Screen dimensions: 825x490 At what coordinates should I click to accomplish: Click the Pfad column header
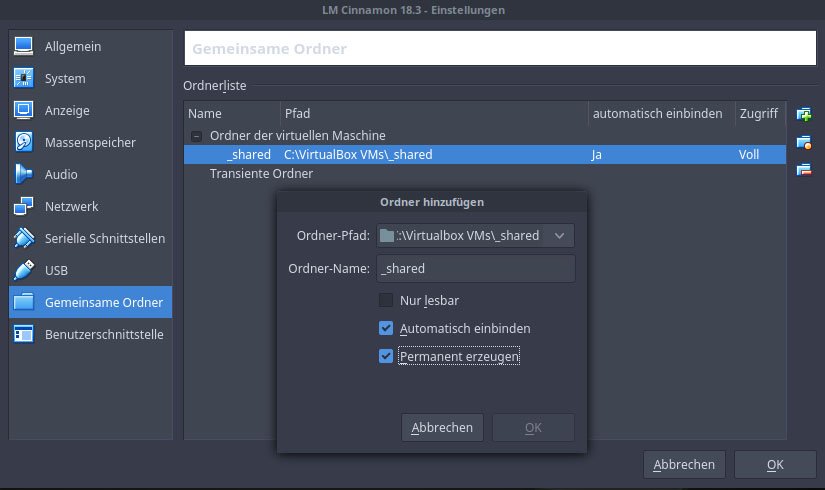pyautogui.click(x=434, y=114)
